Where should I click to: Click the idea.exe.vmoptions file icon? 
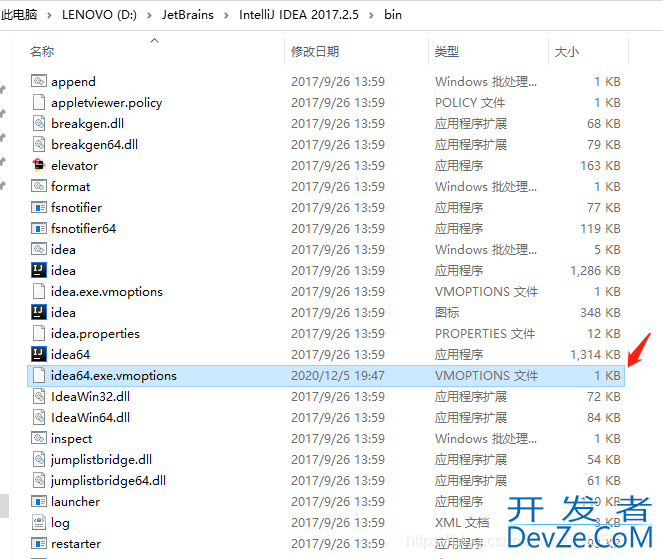point(39,291)
